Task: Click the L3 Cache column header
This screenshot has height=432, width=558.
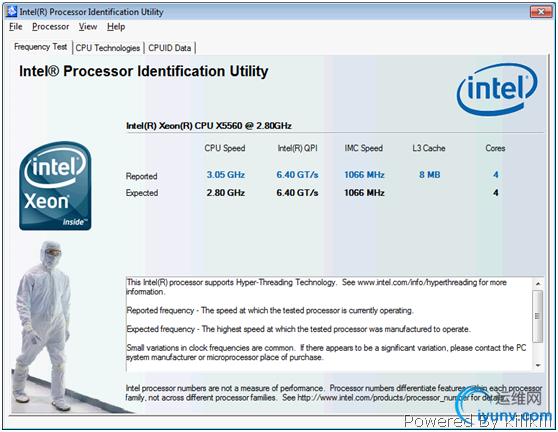Action: point(429,148)
